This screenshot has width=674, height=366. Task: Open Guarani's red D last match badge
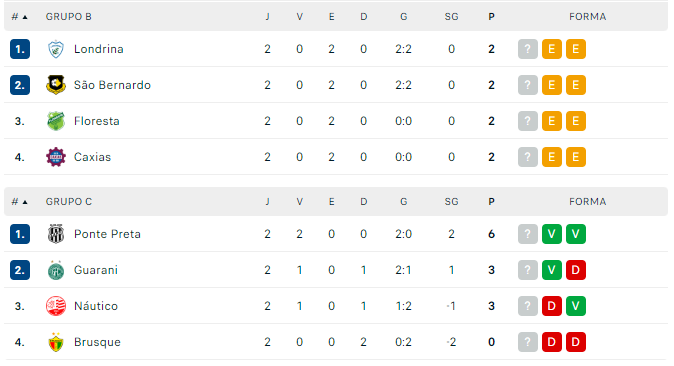click(x=576, y=270)
